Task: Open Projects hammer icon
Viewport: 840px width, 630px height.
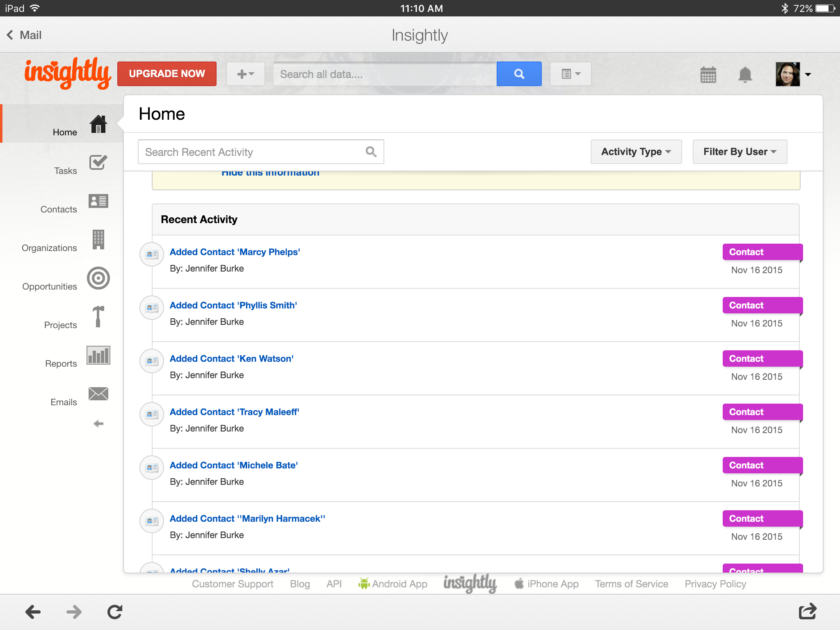Action: (98, 316)
